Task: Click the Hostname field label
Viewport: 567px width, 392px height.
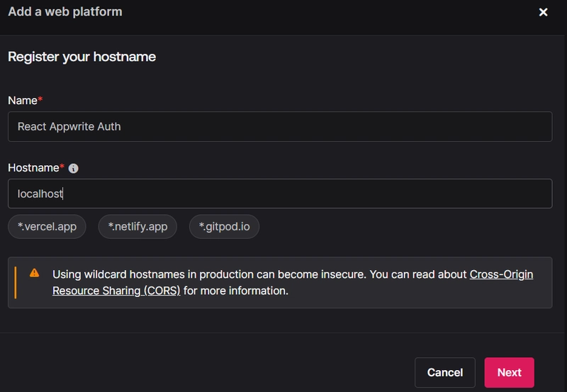Action: coord(33,168)
